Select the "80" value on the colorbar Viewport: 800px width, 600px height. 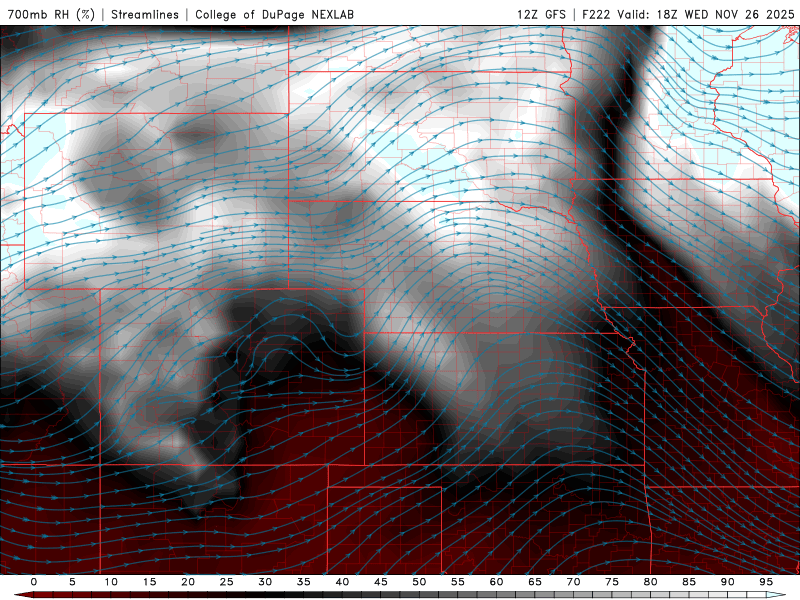click(x=651, y=582)
